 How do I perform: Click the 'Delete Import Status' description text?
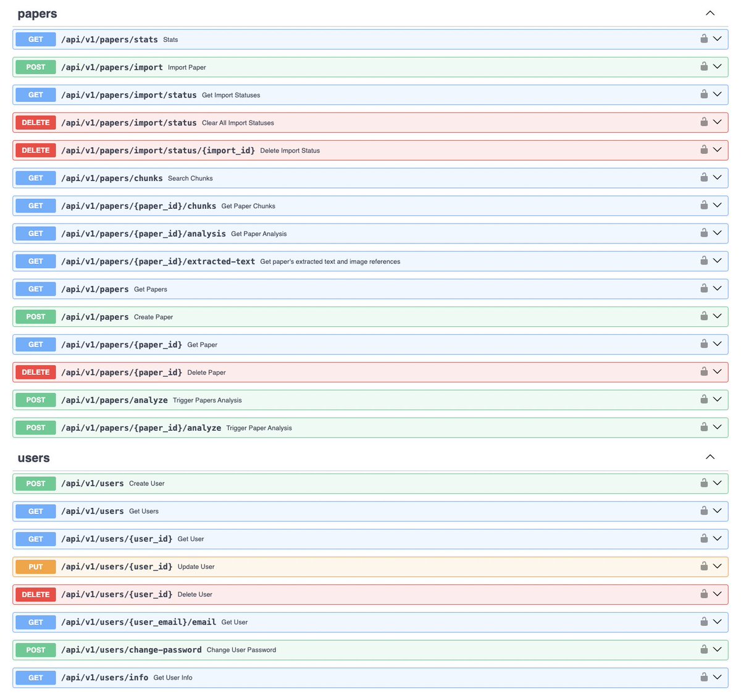(290, 151)
